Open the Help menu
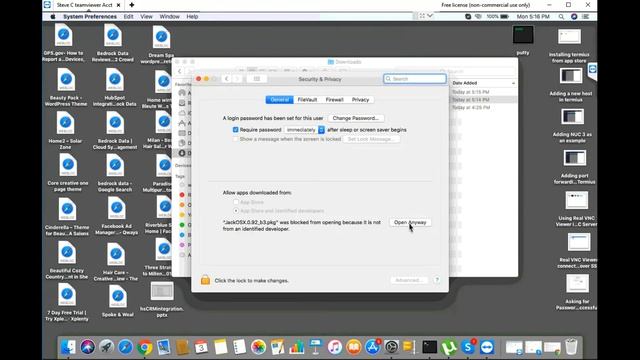The height and width of the screenshot is (360, 640). point(192,17)
